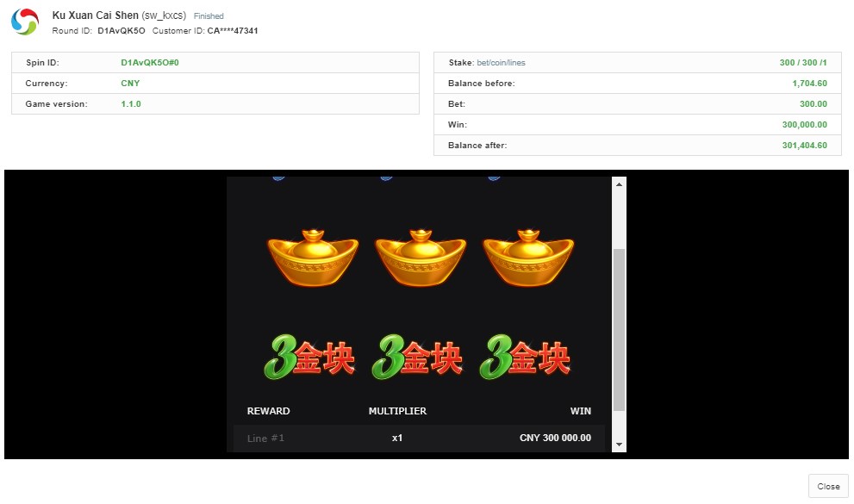The width and height of the screenshot is (854, 504).
Task: Select Balance before value 1,704.60
Action: 809,84
